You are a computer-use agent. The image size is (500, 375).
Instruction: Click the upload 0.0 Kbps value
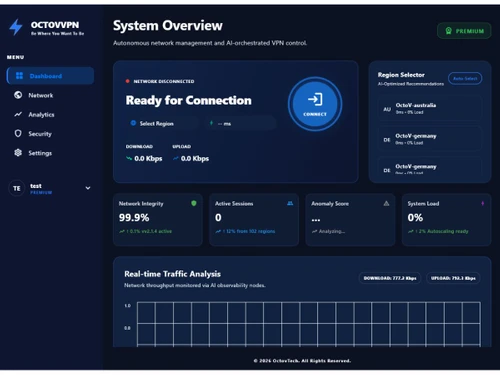(195, 158)
